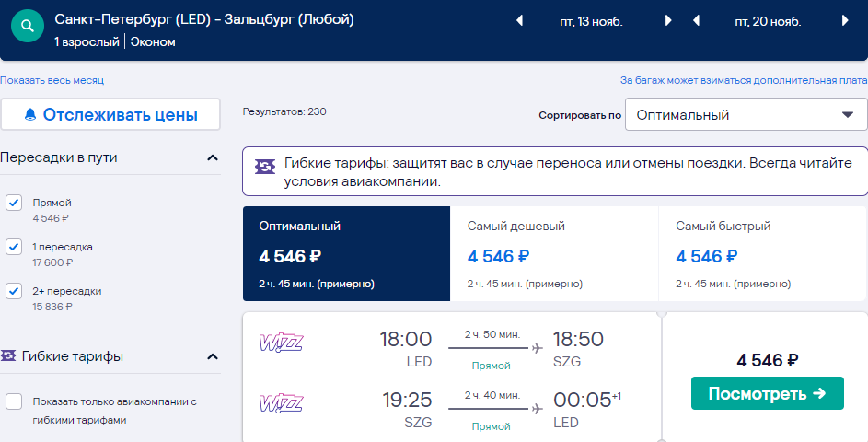Screen dimensions: 868x442
Task: Click the green search magnifier icon
Action: (27, 26)
